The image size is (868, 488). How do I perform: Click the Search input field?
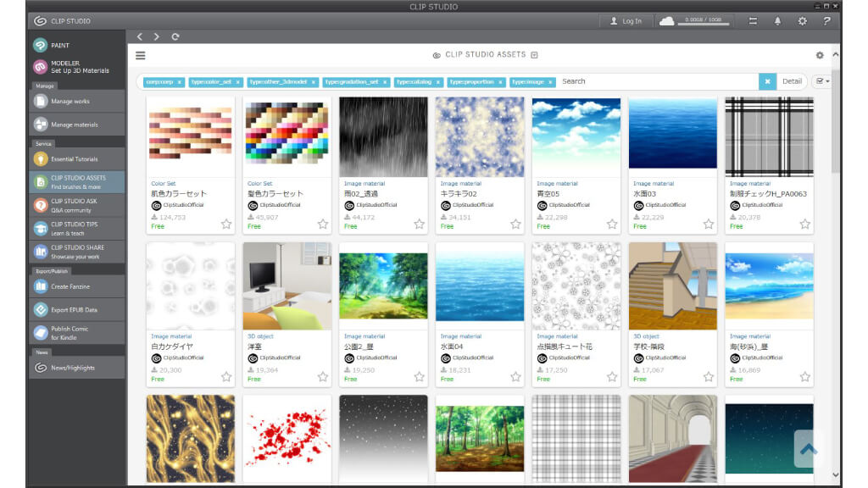657,81
